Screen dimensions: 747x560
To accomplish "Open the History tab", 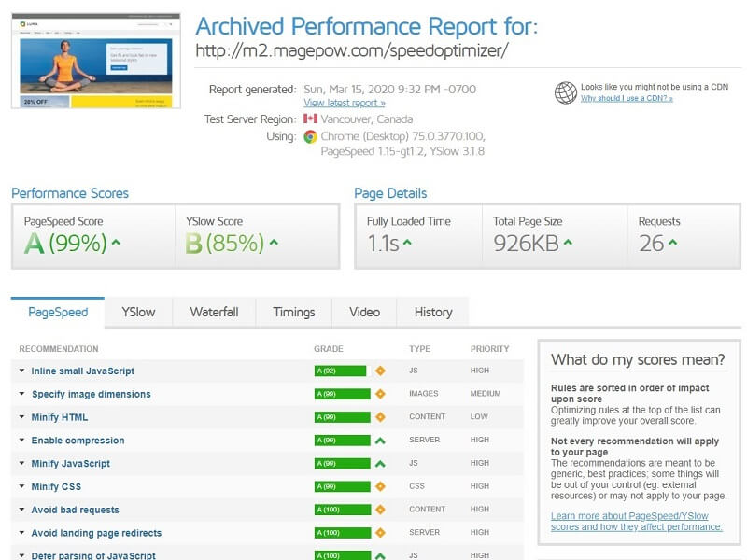I will click(432, 312).
